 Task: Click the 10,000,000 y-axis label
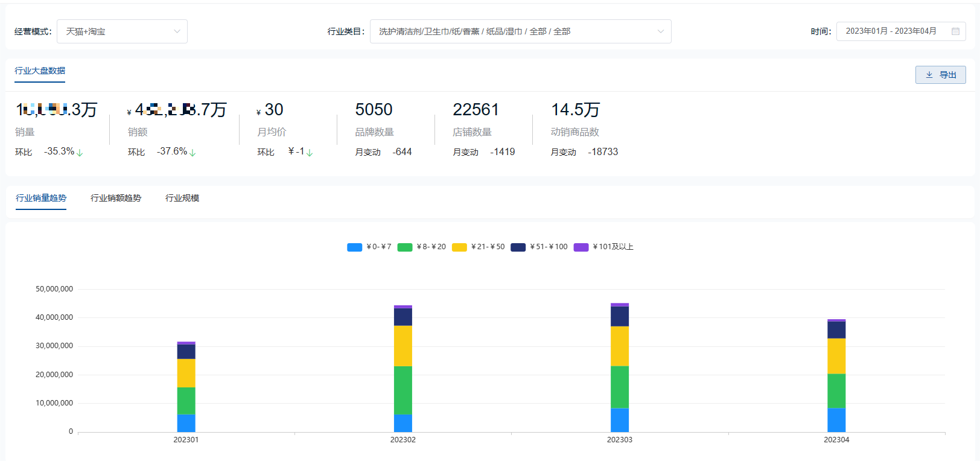click(54, 403)
